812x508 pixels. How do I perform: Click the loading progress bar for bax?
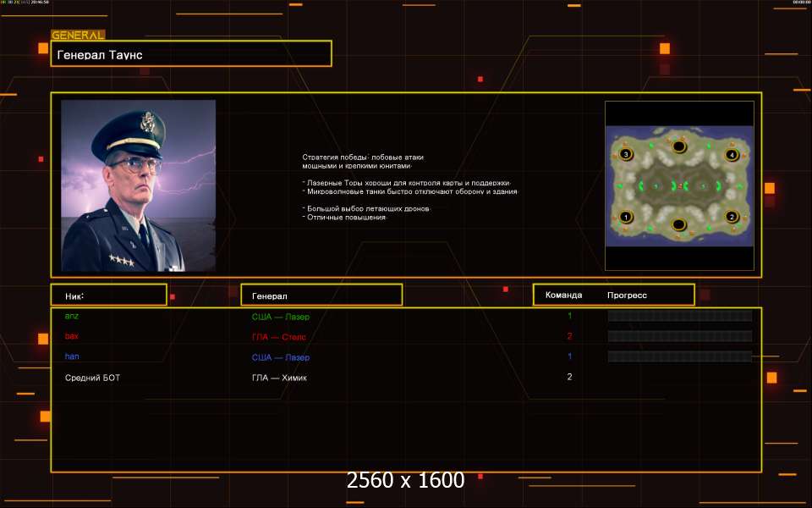point(680,336)
